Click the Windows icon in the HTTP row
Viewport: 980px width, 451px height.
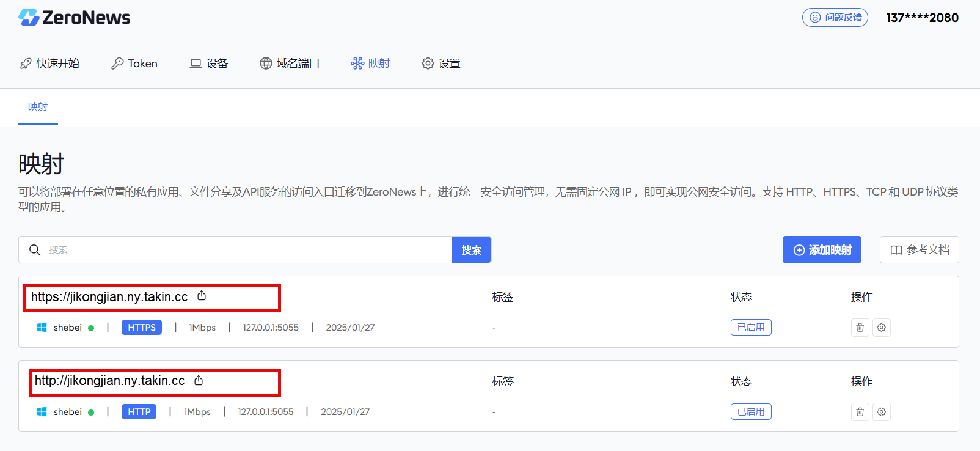click(42, 412)
